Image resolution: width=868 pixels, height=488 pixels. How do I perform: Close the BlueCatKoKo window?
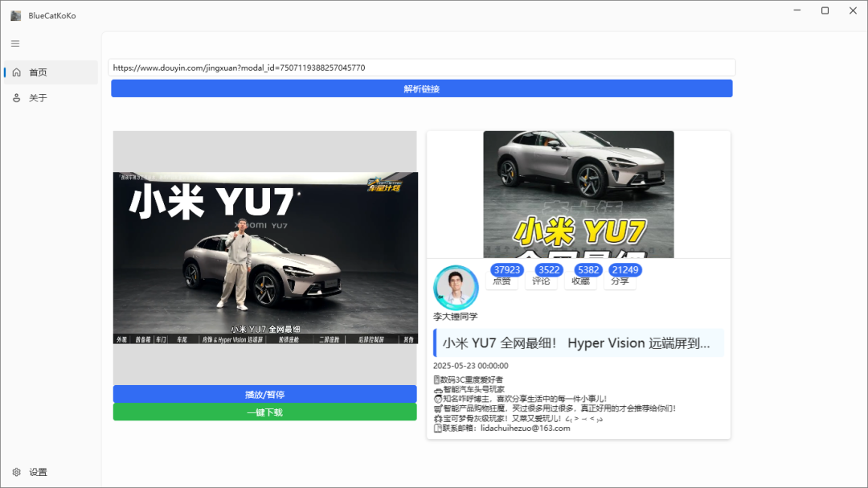(853, 10)
